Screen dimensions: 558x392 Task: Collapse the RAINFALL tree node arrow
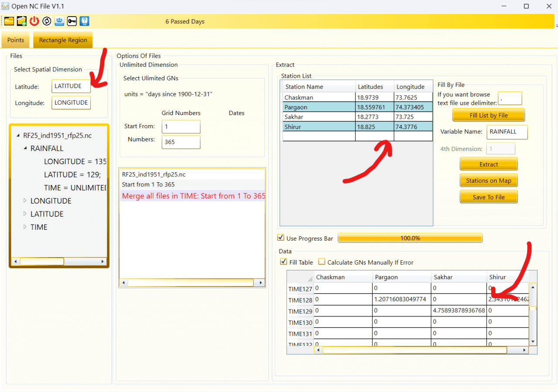point(25,149)
